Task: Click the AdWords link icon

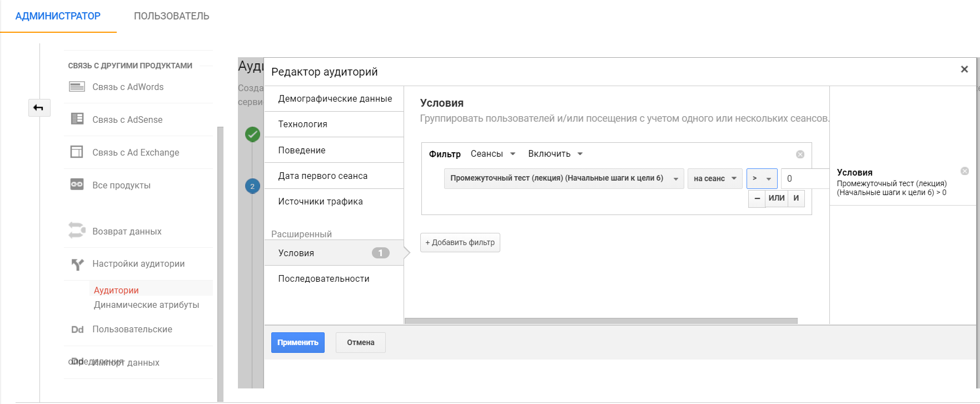Action: click(x=77, y=87)
